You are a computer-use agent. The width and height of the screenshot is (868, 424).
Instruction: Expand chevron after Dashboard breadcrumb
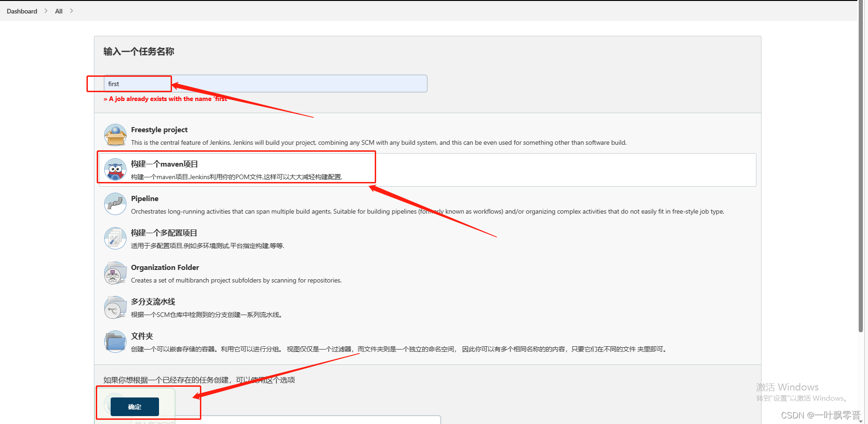[x=46, y=11]
